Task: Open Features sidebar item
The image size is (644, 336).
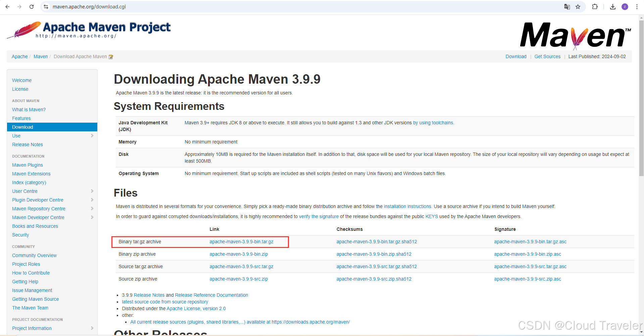Action: click(21, 118)
